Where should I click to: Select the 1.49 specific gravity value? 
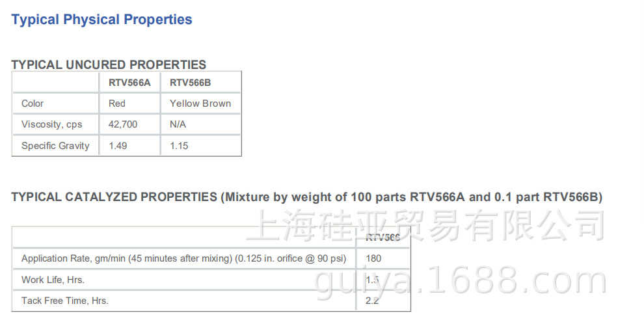pyautogui.click(x=118, y=146)
